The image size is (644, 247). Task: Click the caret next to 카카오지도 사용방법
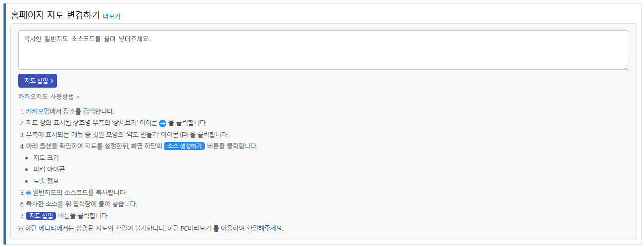[x=78, y=97]
